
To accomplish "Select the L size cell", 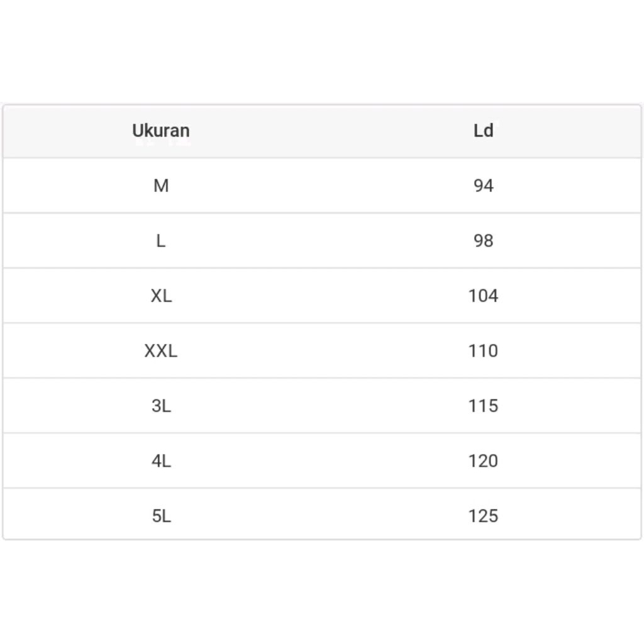I will [x=161, y=241].
